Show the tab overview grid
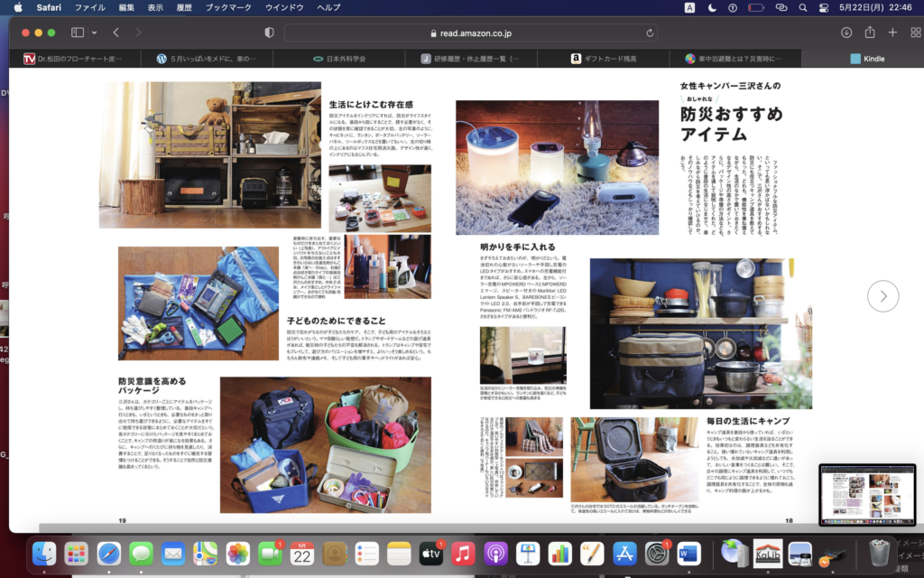Screen dimensions: 924x578 [915, 33]
